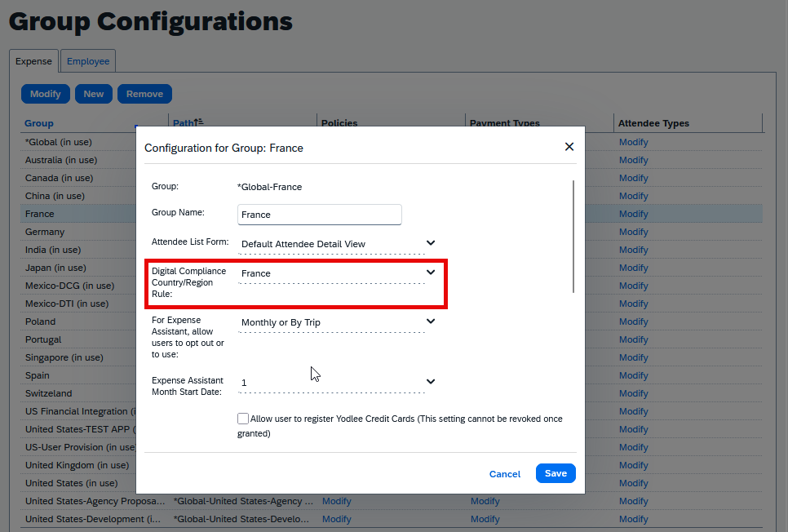Screen dimensions: 788x532
Task: Select the United States-Agency Proposa... row
Action: (x=95, y=501)
